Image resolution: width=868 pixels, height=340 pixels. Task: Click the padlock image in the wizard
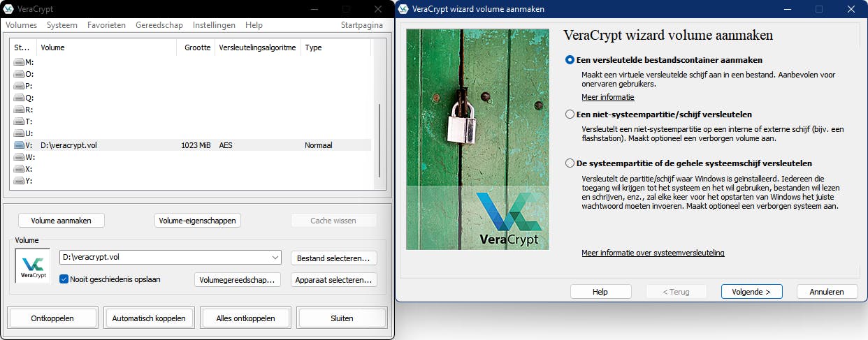pyautogui.click(x=462, y=117)
